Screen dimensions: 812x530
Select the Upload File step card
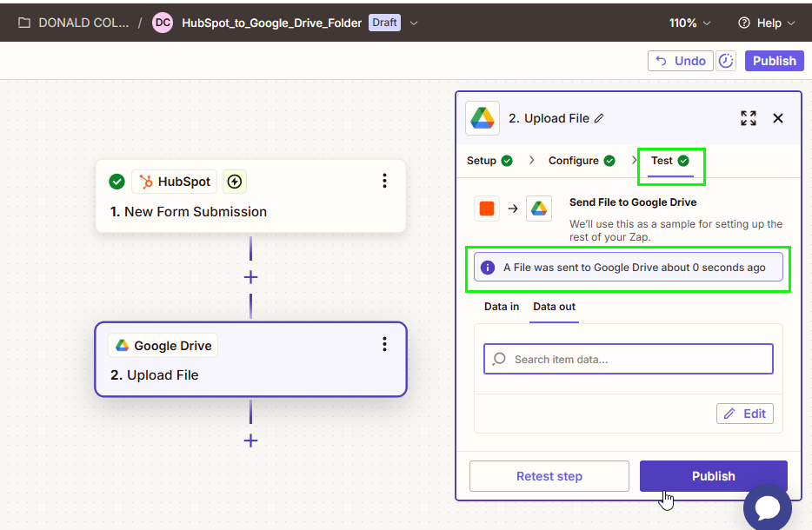(250, 360)
